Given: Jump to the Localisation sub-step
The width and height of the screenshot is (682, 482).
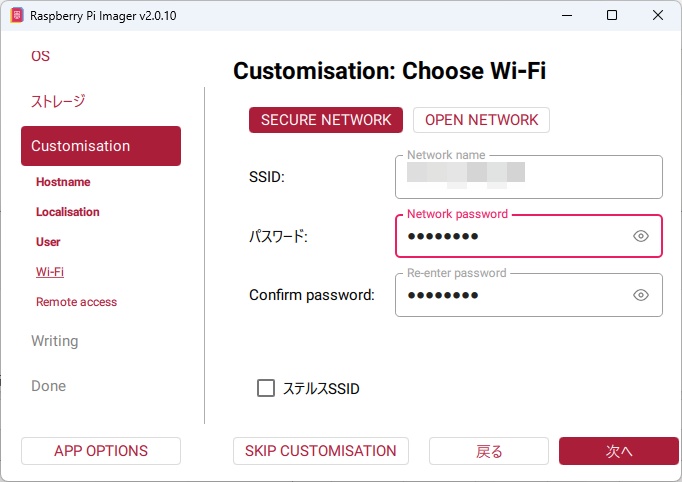Looking at the screenshot, I should pyautogui.click(x=67, y=212).
